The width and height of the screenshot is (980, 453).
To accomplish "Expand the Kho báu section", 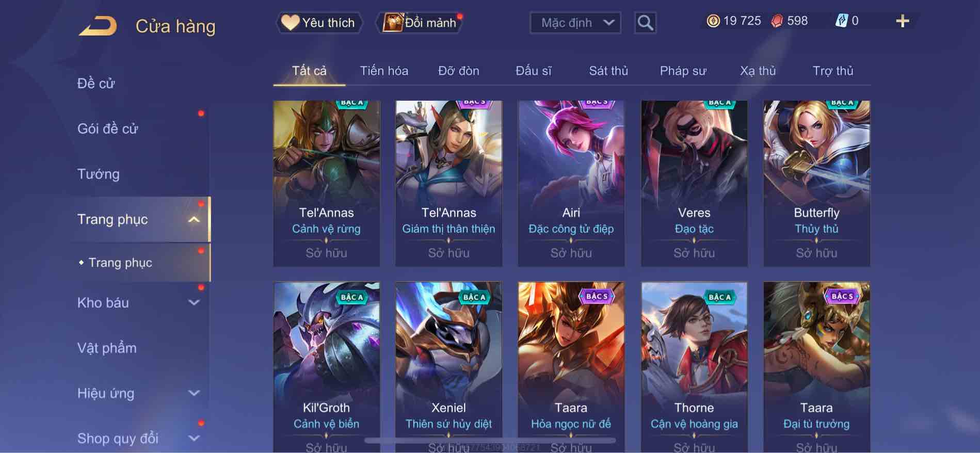I will 194,303.
